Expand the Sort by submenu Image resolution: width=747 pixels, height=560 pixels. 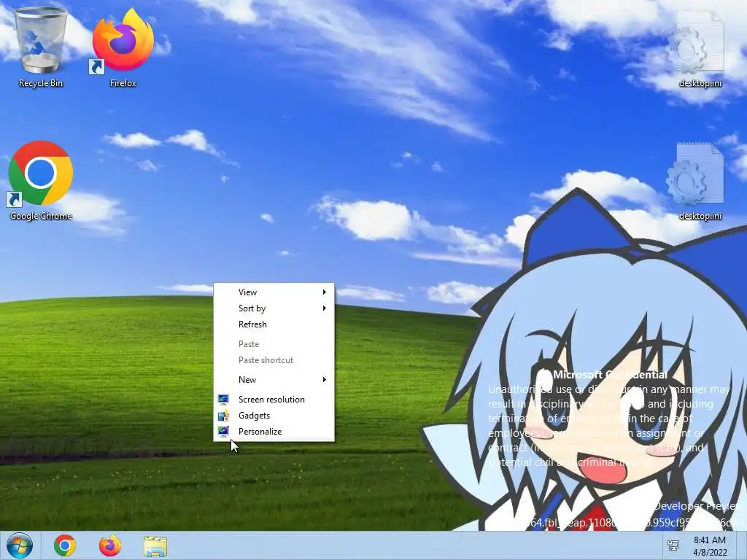click(x=274, y=308)
